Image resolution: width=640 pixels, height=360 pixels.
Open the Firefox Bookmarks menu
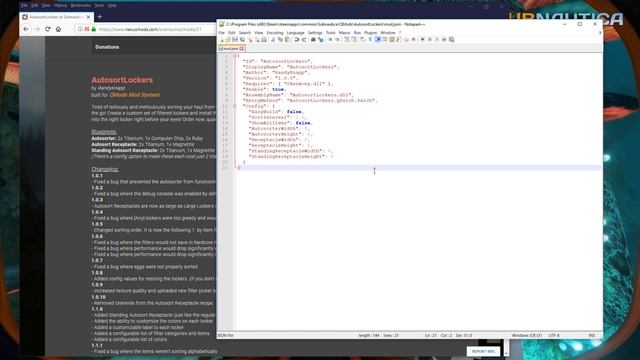click(80, 6)
